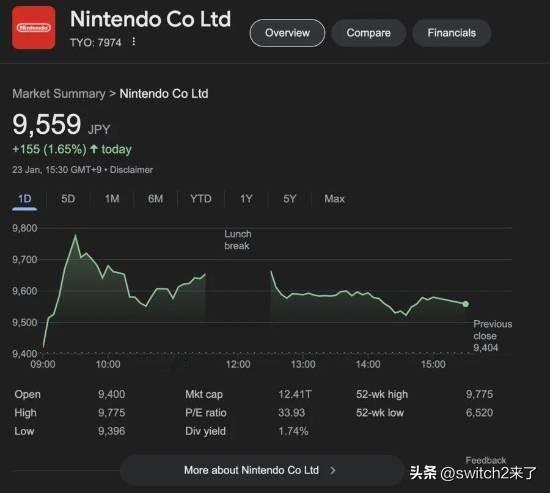This screenshot has width=550, height=493.
Task: Select the 1M chart range
Action: pos(112,199)
